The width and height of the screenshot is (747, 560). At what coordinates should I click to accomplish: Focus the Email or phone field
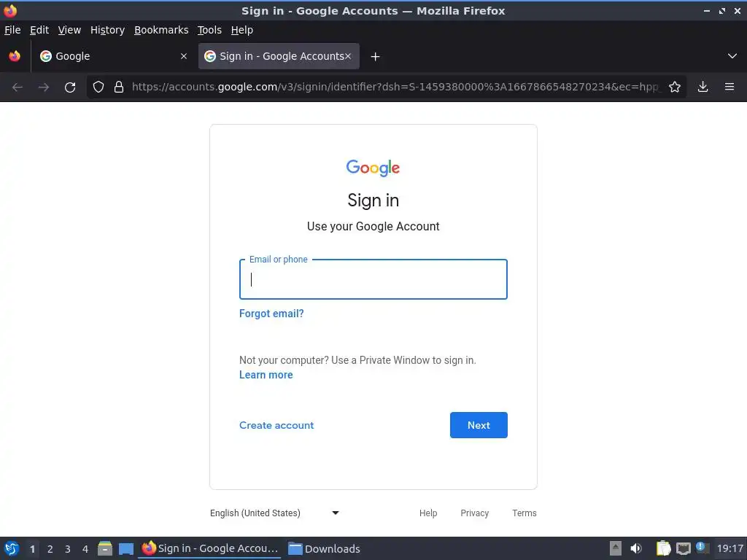(x=373, y=279)
